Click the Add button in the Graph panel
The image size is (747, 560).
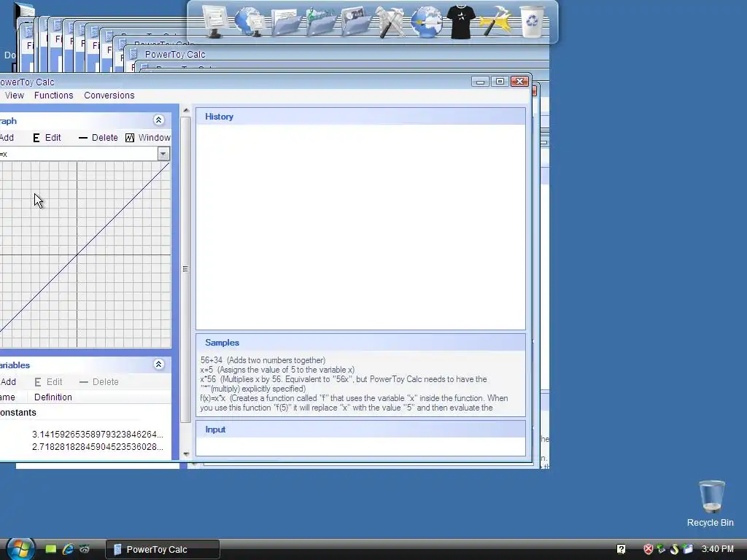(x=7, y=138)
